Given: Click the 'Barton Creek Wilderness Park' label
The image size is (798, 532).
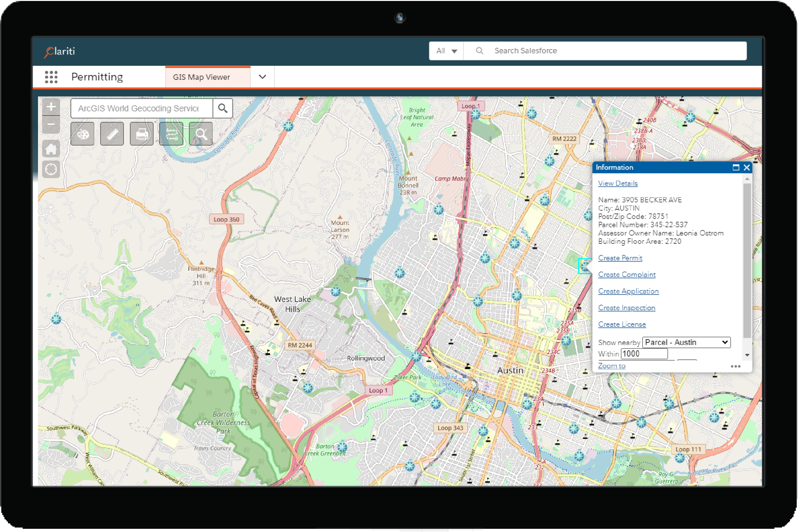Looking at the screenshot, I should (x=223, y=423).
